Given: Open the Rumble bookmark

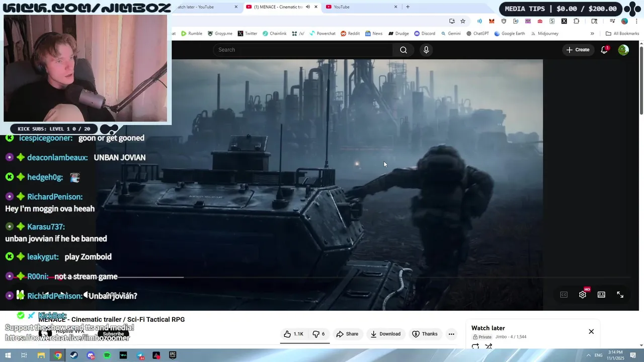Looking at the screenshot, I should click(191, 34).
